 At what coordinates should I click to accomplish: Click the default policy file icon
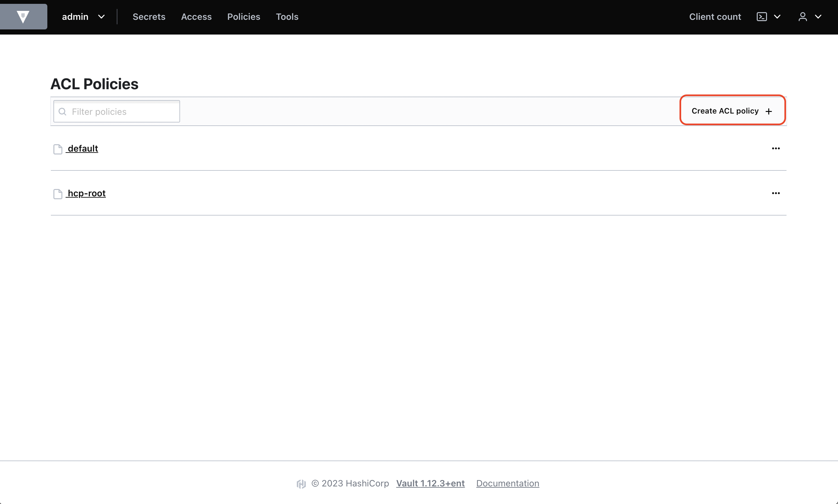click(58, 149)
